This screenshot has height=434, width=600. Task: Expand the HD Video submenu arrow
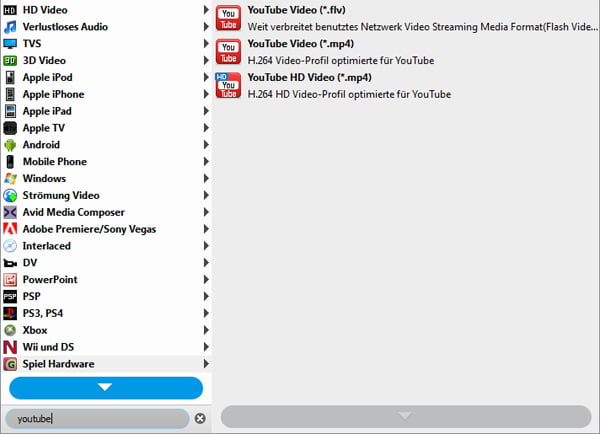pos(206,10)
